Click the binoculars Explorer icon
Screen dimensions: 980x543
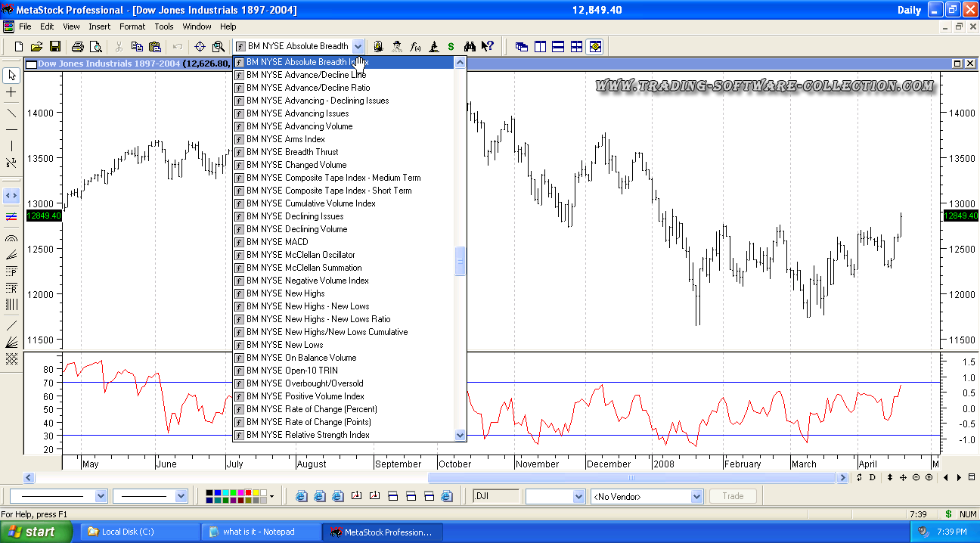470,47
